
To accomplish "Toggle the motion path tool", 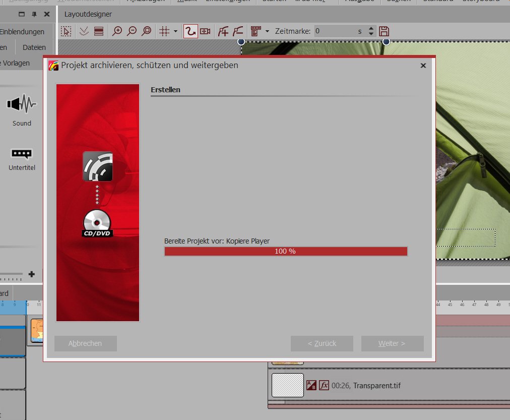I will 190,31.
